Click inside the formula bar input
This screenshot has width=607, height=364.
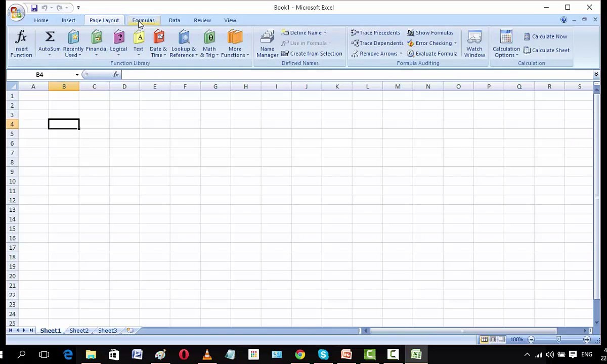tap(357, 75)
